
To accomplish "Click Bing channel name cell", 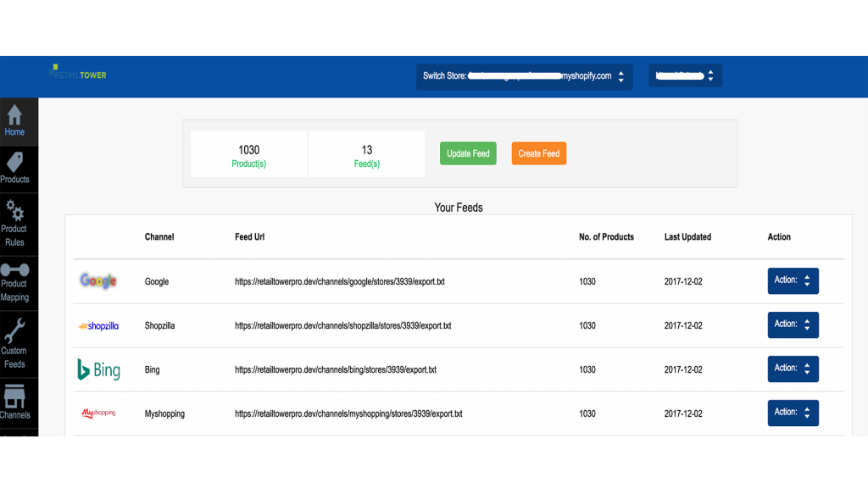I will tap(153, 369).
